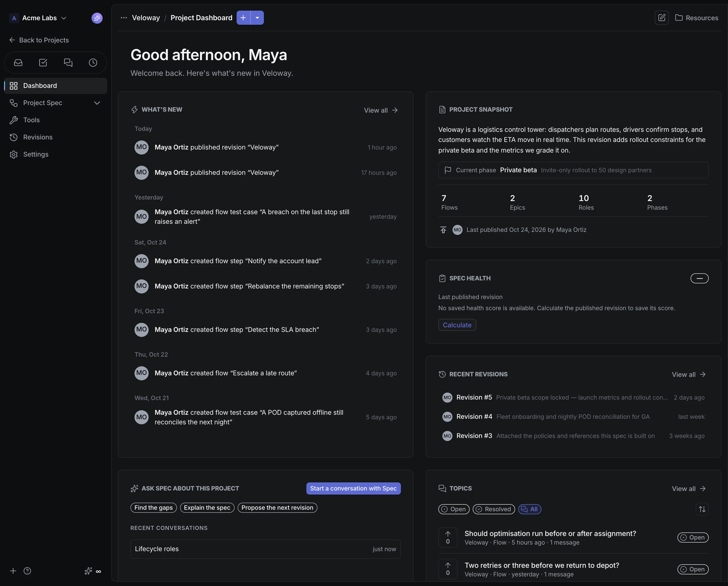728x586 pixels.
Task: Open the recent history clock icon
Action: pyautogui.click(x=93, y=63)
